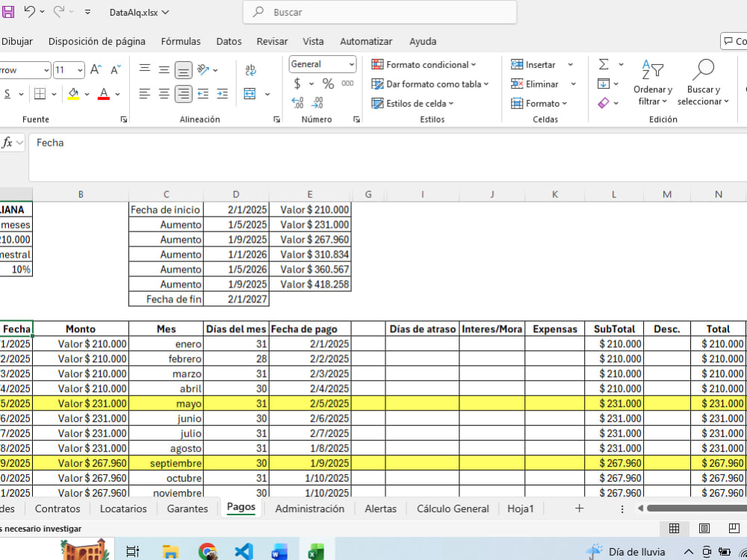This screenshot has width=747, height=560.
Task: Click the Fill down icon
Action: [603, 84]
